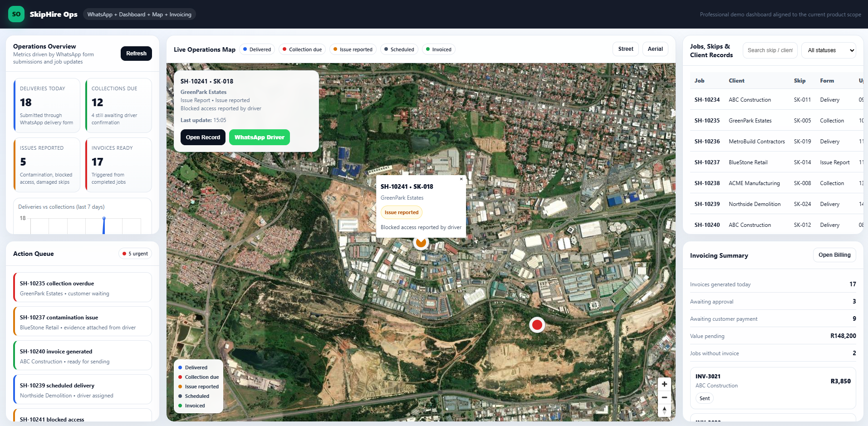Select the SH-10235 collection overdue card
Image resolution: width=868 pixels, height=426 pixels.
point(82,287)
